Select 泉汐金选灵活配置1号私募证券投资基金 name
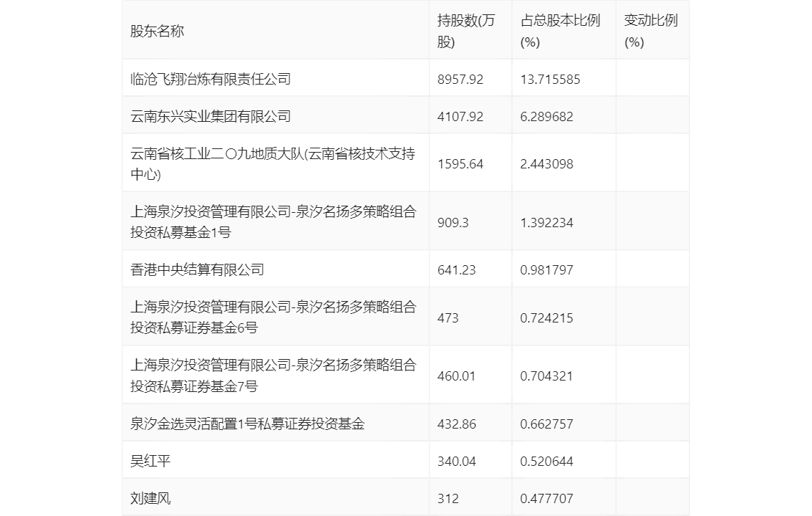The image size is (812, 516). coord(248,424)
